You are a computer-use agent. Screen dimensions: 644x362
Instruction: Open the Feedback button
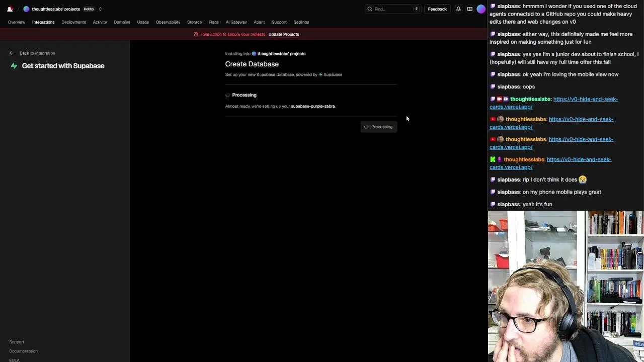pos(437,9)
